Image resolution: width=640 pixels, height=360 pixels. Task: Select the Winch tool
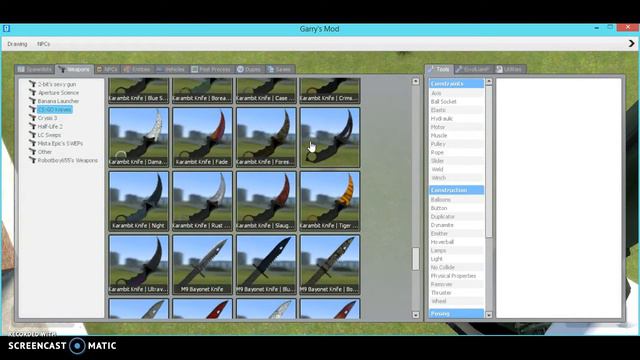coord(456,178)
